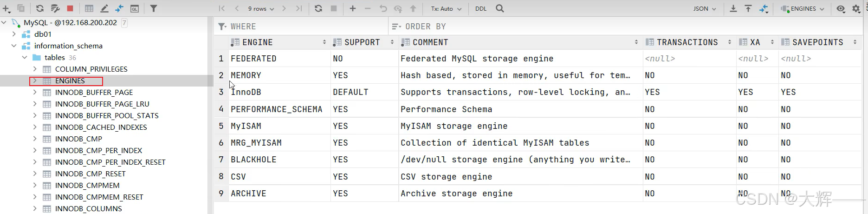The width and height of the screenshot is (868, 214).
Task: Sort by the ENGINE column header
Action: click(258, 42)
